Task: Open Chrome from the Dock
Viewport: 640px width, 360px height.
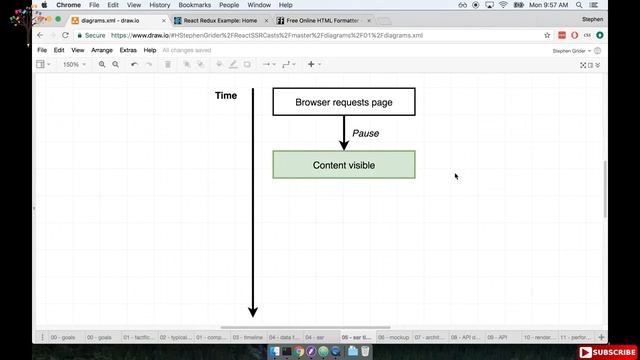Action: pos(299,351)
